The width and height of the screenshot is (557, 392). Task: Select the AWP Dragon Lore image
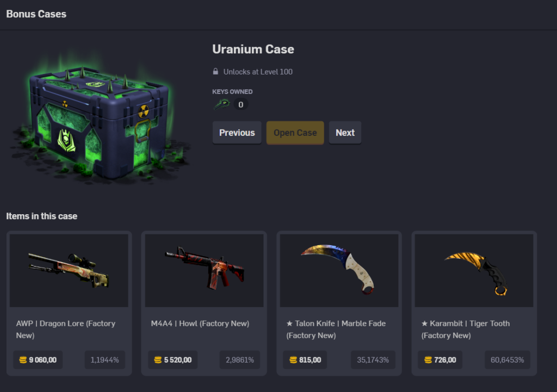click(69, 271)
